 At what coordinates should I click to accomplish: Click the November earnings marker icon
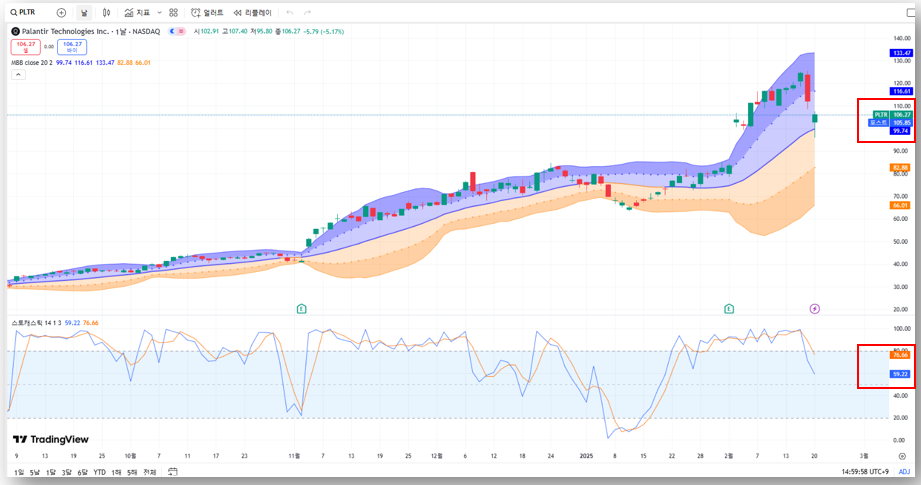pyautogui.click(x=301, y=308)
